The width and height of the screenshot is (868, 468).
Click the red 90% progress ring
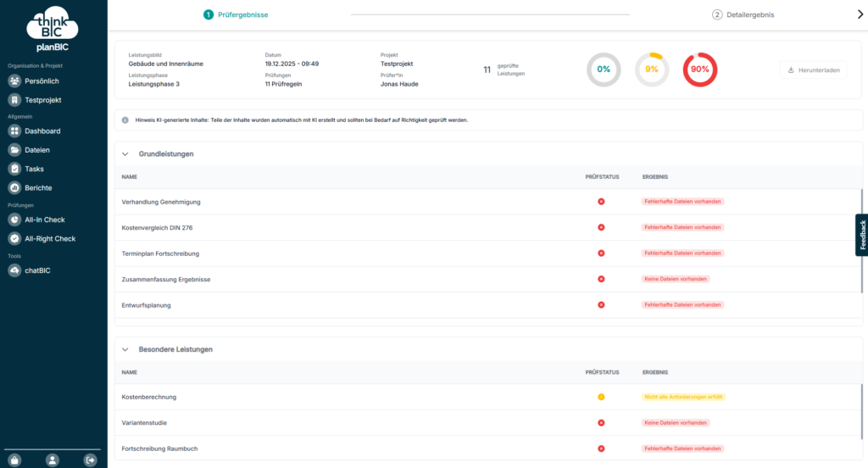click(x=700, y=70)
